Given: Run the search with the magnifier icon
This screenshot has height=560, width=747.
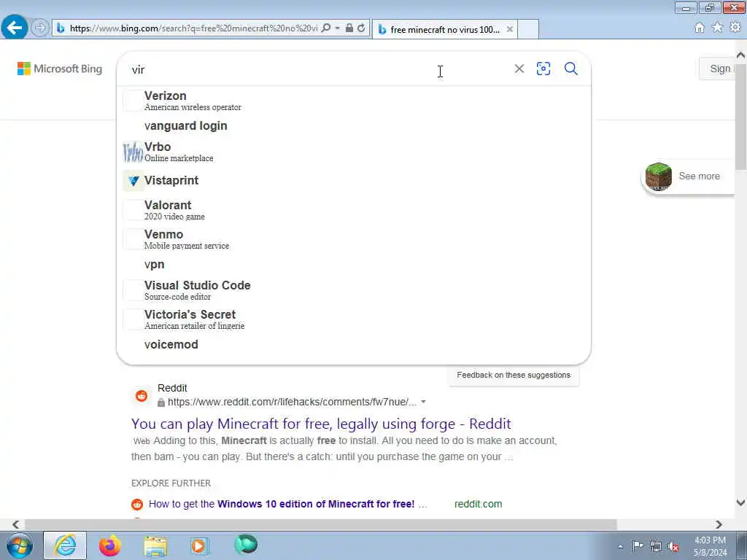Looking at the screenshot, I should (x=570, y=69).
